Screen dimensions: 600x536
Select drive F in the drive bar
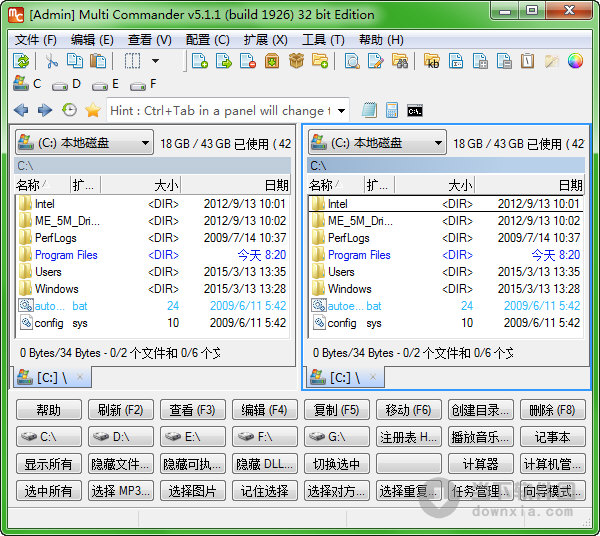[143, 84]
